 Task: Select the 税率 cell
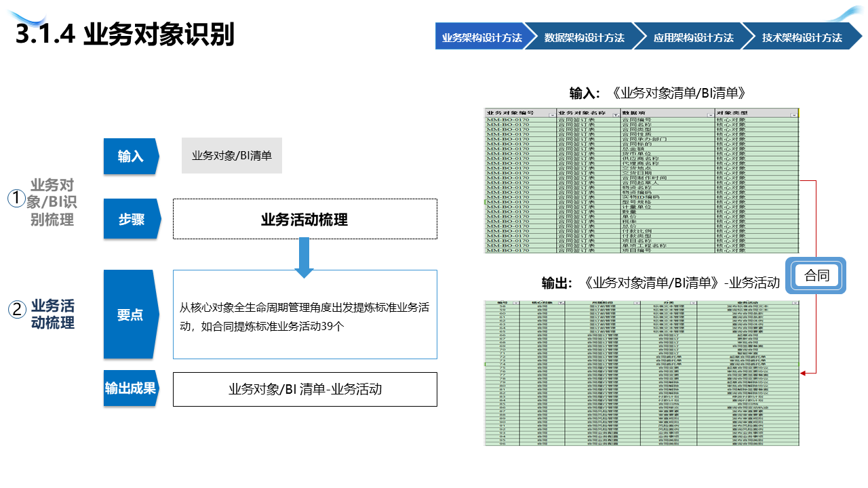pyautogui.click(x=668, y=221)
